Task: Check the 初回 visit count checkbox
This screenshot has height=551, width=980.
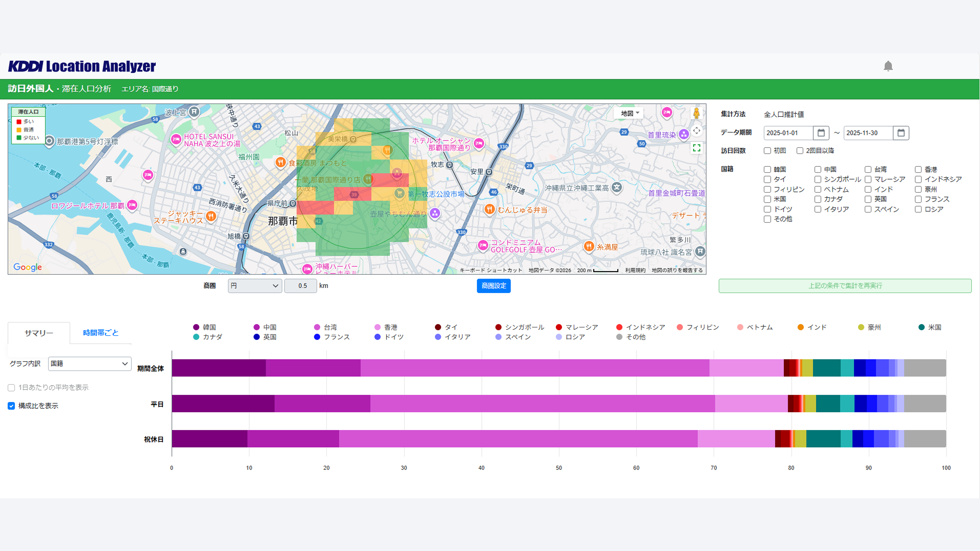Action: click(767, 151)
